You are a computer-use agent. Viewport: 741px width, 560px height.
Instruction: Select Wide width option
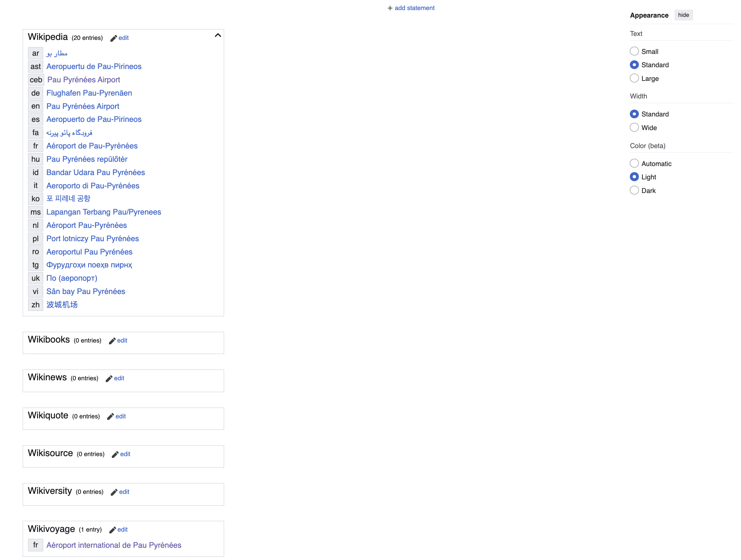(x=635, y=127)
